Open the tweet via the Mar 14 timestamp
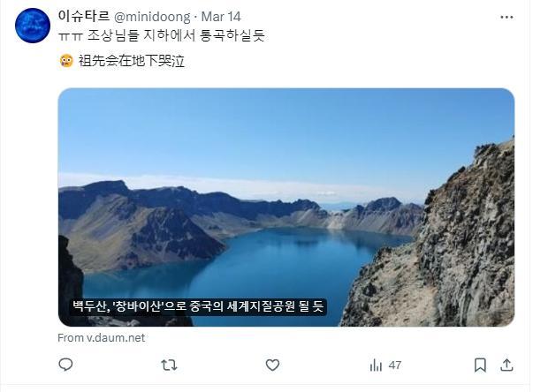 coord(221,17)
